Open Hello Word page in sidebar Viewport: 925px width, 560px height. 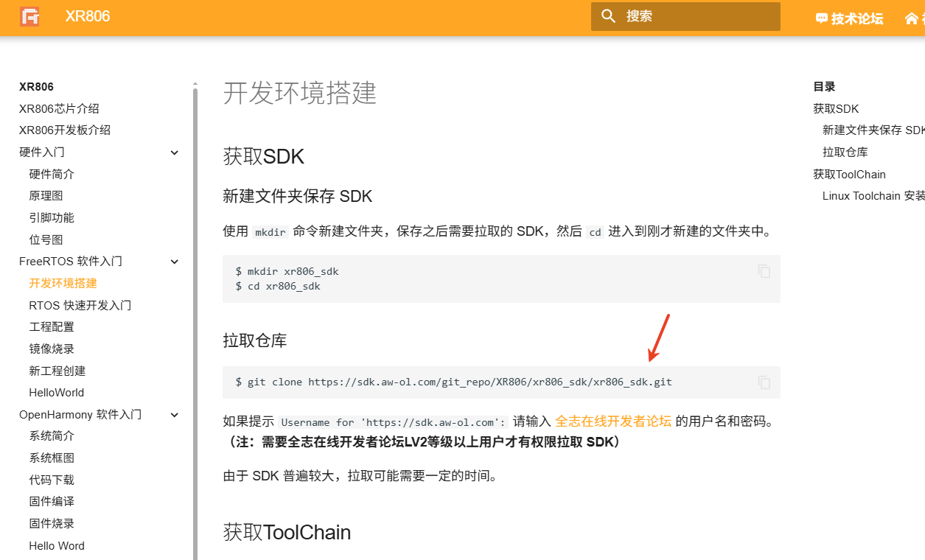tap(57, 546)
